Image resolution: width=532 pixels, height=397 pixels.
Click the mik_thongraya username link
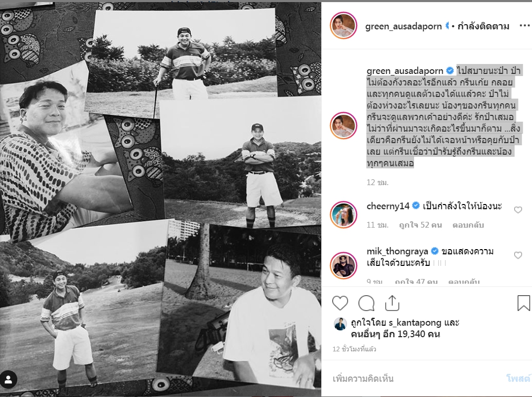(x=397, y=251)
